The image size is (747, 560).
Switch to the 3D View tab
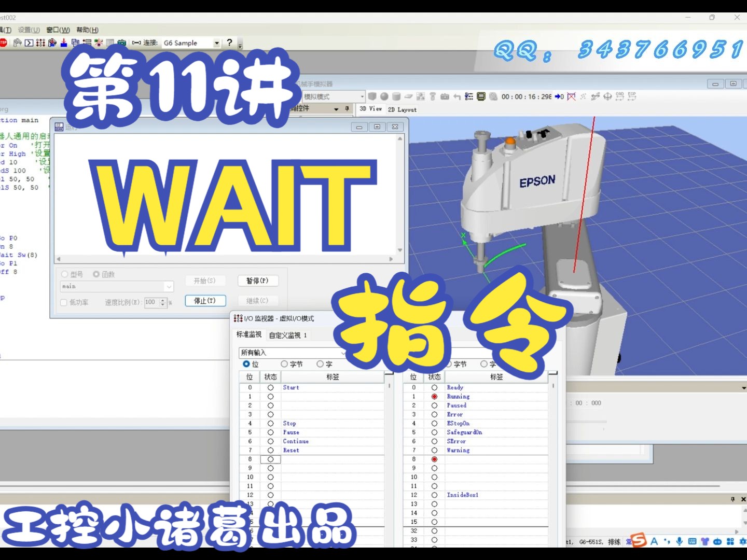[370, 109]
